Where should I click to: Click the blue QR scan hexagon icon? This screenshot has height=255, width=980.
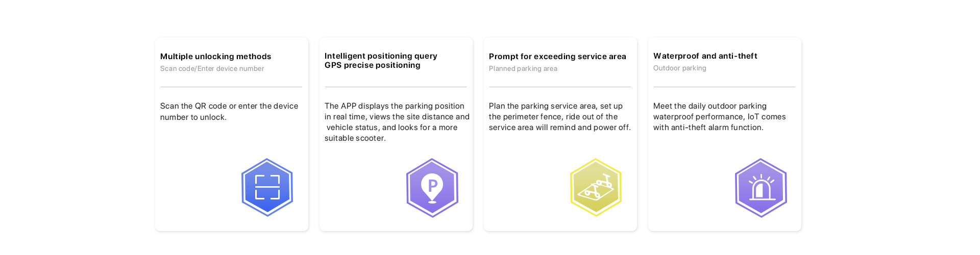(x=267, y=188)
